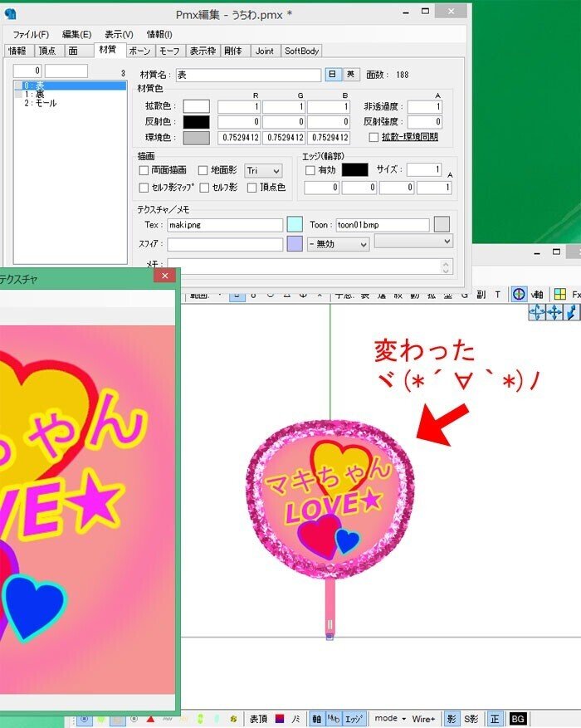
Task: Enable the 両面描画 checkbox
Action: pos(144,170)
